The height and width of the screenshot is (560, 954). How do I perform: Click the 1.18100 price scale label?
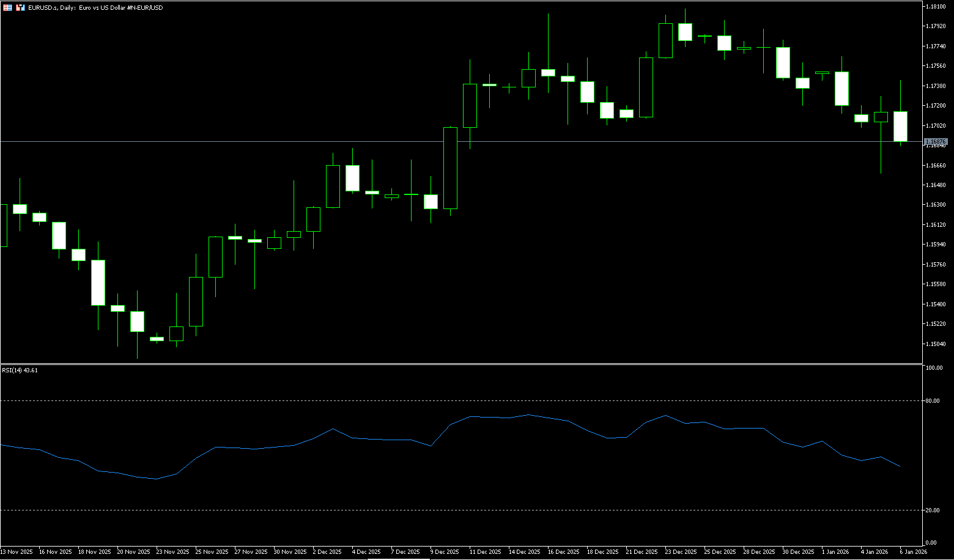click(x=936, y=6)
